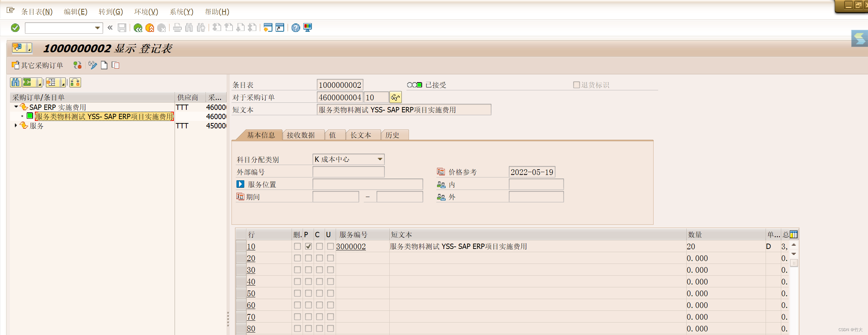Screen dimensions: 868x335
Task: Open the 科目分配类别 K 成本中心 dropdown
Action: pyautogui.click(x=380, y=159)
